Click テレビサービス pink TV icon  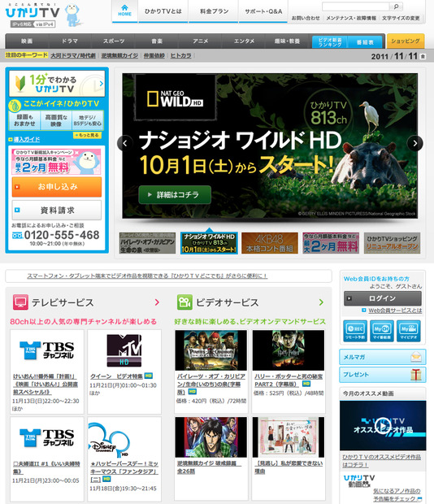point(20,302)
